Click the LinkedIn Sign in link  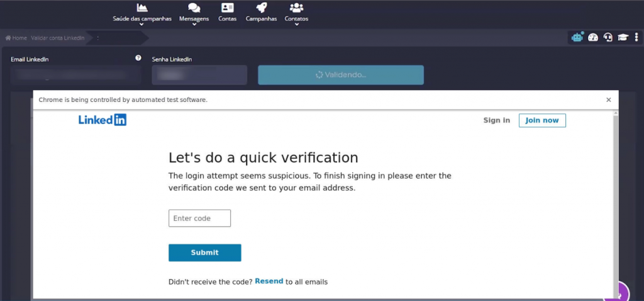tap(497, 120)
